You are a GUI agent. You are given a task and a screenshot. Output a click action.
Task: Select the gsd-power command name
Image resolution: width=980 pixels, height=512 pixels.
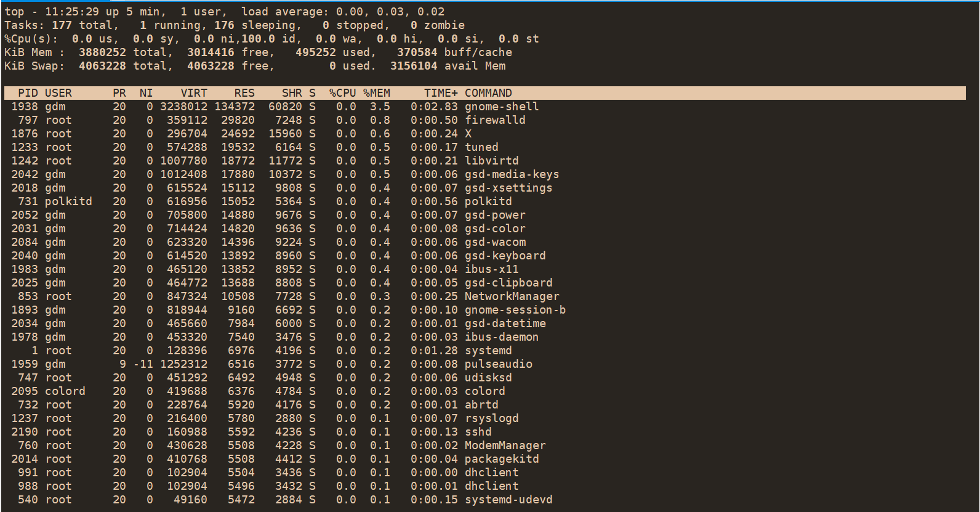pos(495,215)
